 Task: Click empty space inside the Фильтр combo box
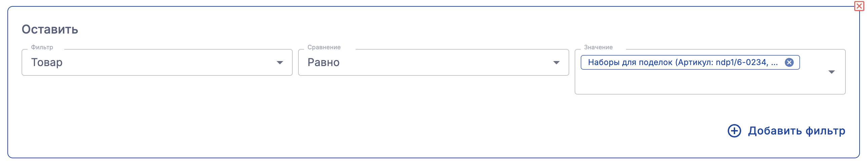click(x=169, y=62)
